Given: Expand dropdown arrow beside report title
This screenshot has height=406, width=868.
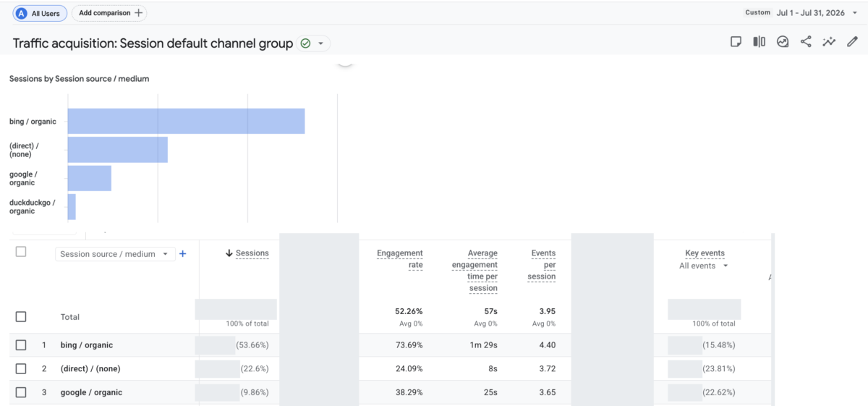Looking at the screenshot, I should pyautogui.click(x=320, y=43).
